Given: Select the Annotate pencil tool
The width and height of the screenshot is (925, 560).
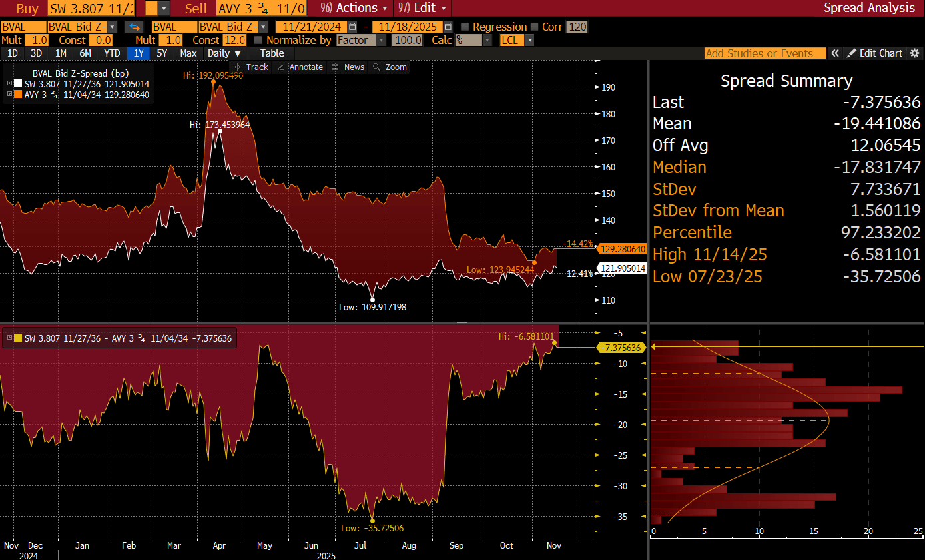Looking at the screenshot, I should pyautogui.click(x=300, y=67).
